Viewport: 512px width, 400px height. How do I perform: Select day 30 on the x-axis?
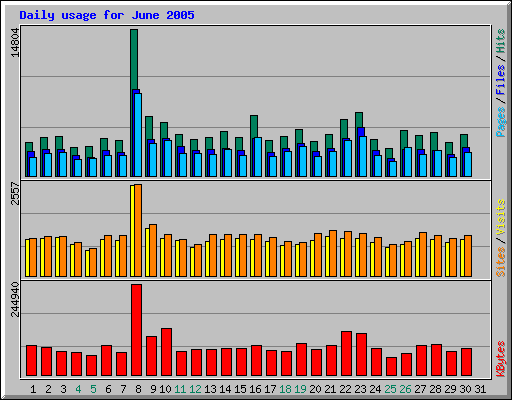pos(465,389)
